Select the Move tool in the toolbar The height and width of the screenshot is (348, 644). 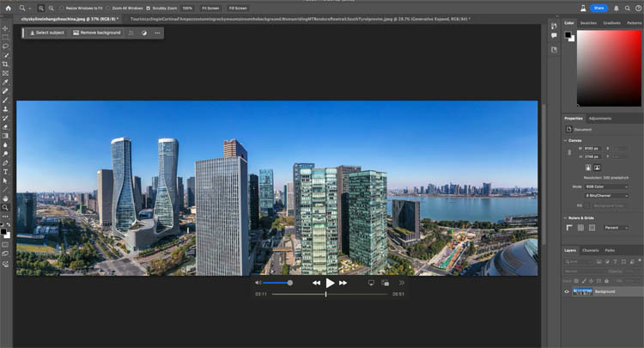click(x=5, y=27)
